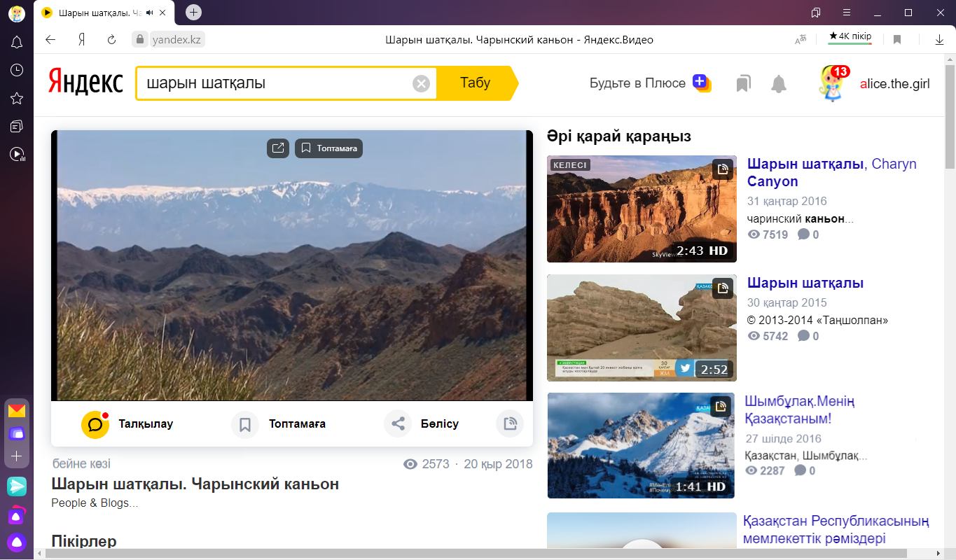Viewport: 956px width, 560px height.
Task: Click the Яндекс logo
Action: pyautogui.click(x=85, y=83)
